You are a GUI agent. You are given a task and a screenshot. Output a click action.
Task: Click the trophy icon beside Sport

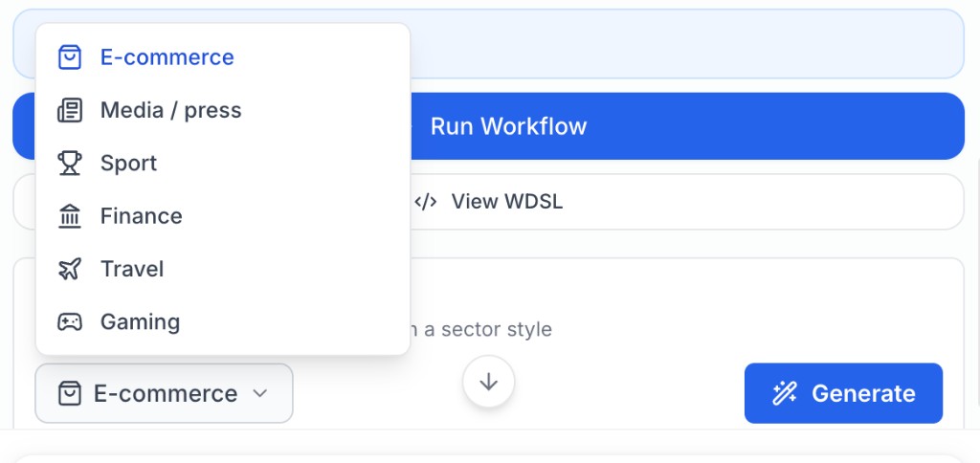[69, 164]
